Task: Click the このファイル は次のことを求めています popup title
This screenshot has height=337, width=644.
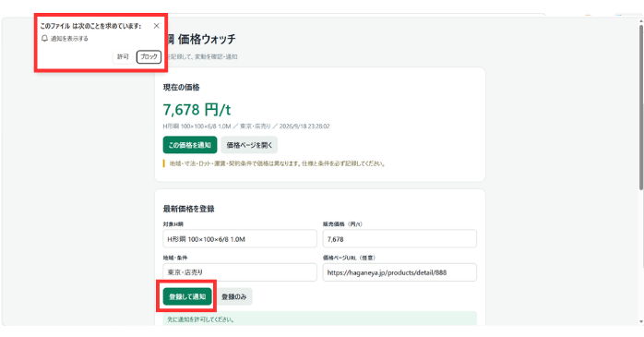Action: click(90, 26)
